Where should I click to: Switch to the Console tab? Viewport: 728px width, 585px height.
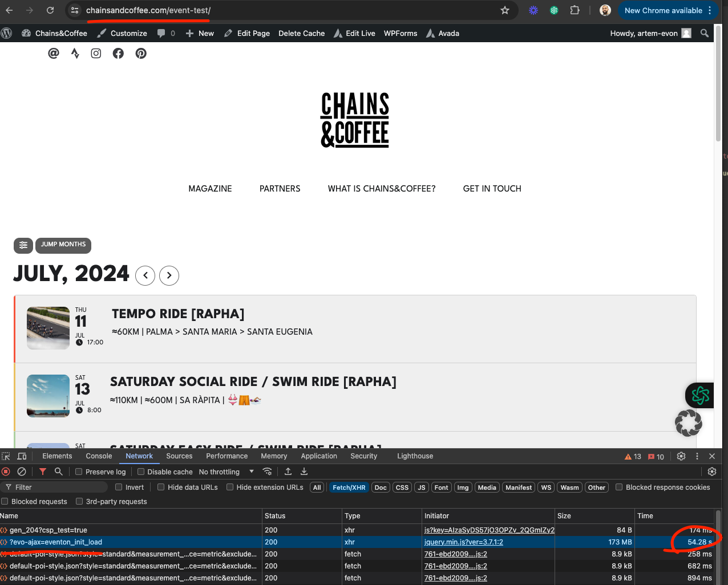pyautogui.click(x=99, y=456)
